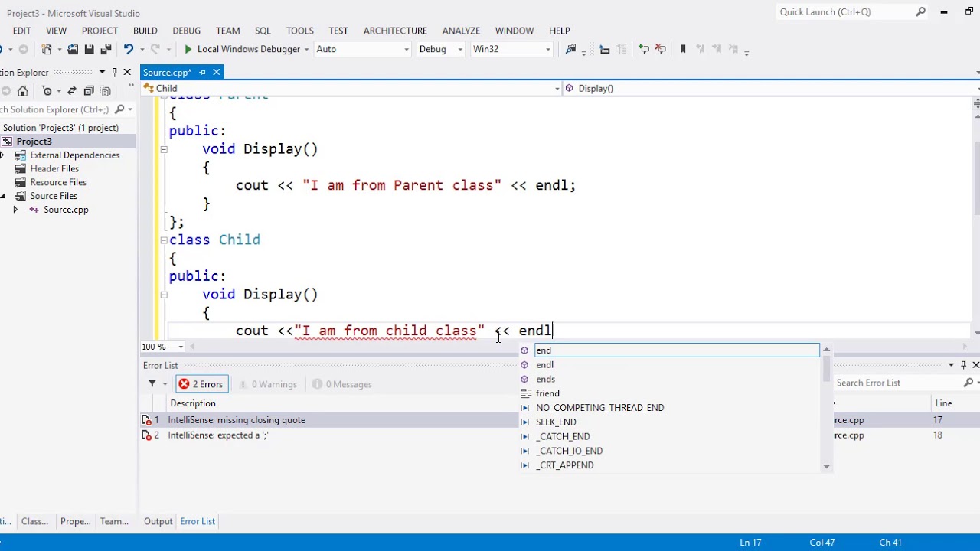
Task: Select 'ends' in IntelliSense list
Action: [x=545, y=380]
